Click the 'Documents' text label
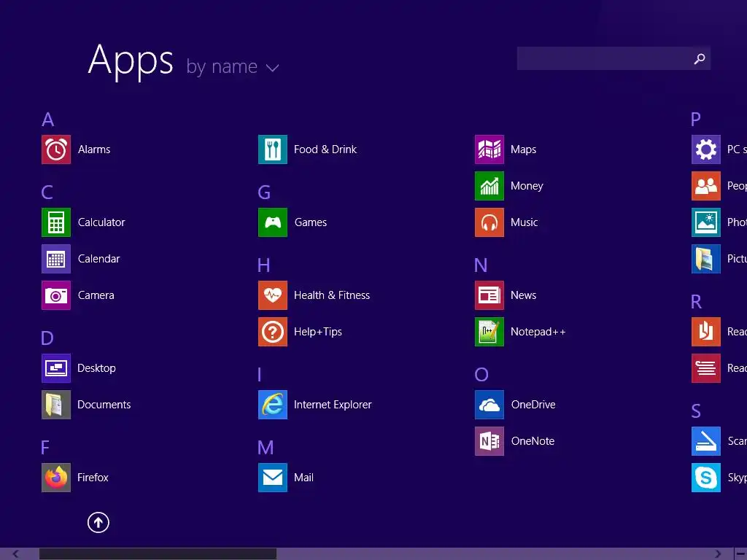Screen dimensions: 747x560 [x=104, y=405]
